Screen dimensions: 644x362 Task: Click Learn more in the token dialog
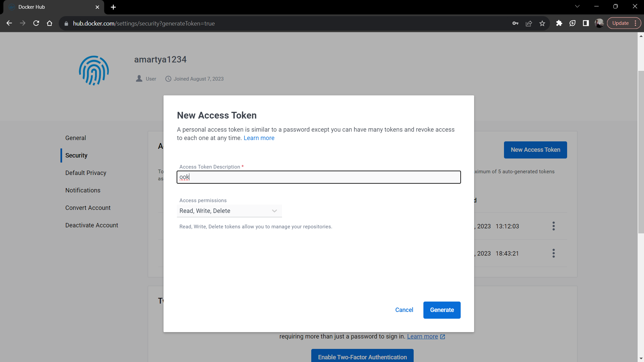259,138
